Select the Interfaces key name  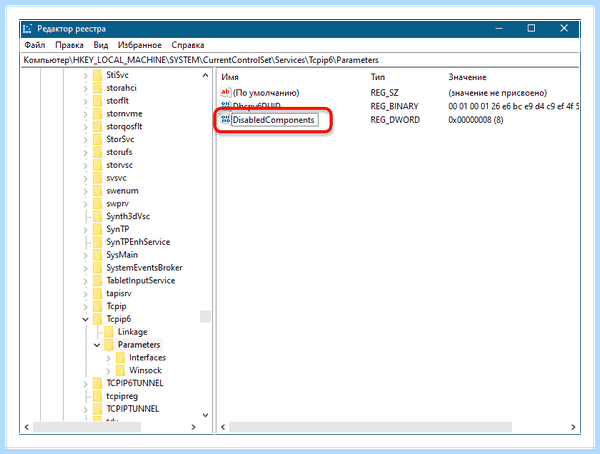(147, 358)
